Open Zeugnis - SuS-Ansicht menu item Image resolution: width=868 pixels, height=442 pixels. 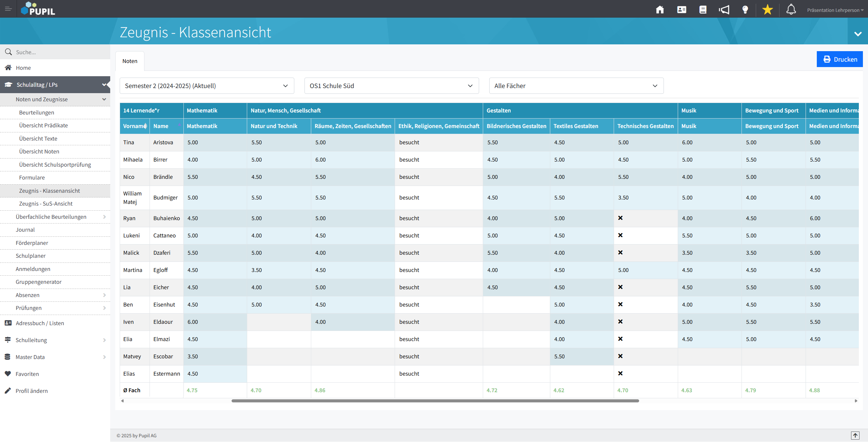pyautogui.click(x=46, y=204)
